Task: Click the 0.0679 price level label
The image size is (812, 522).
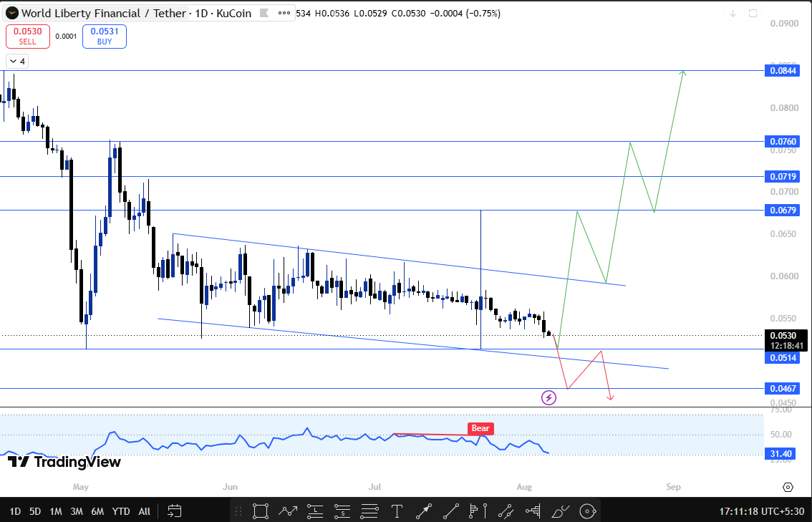Action: pyautogui.click(x=782, y=211)
